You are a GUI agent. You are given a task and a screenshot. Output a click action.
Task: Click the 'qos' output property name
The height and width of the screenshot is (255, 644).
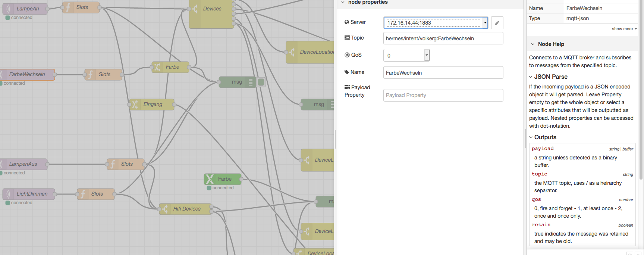pos(536,199)
